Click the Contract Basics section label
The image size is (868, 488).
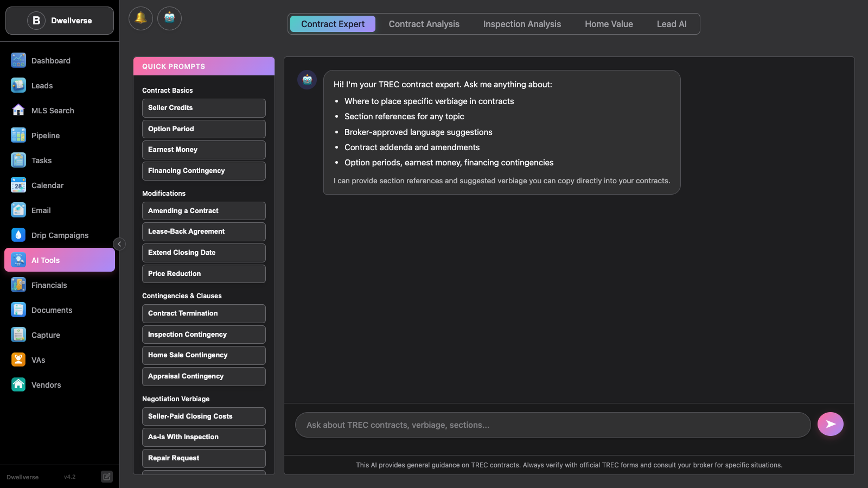coord(168,91)
